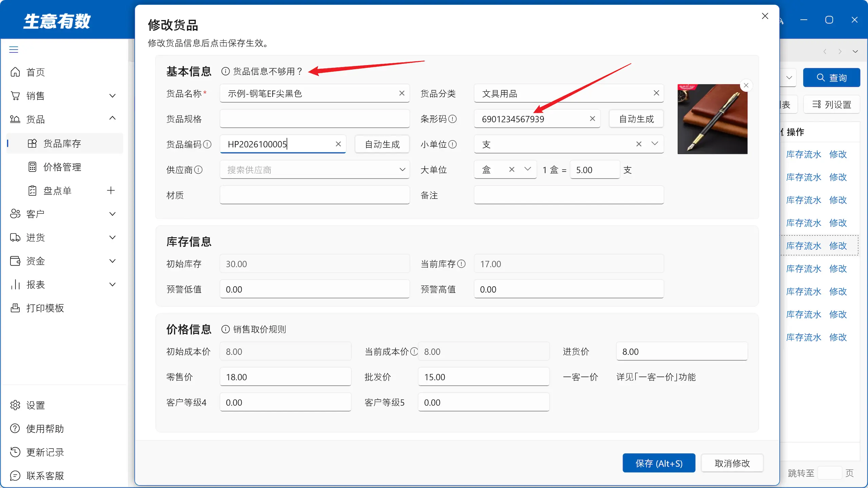Image resolution: width=868 pixels, height=488 pixels.
Task: Clear the 货品名称 field
Action: (x=402, y=93)
